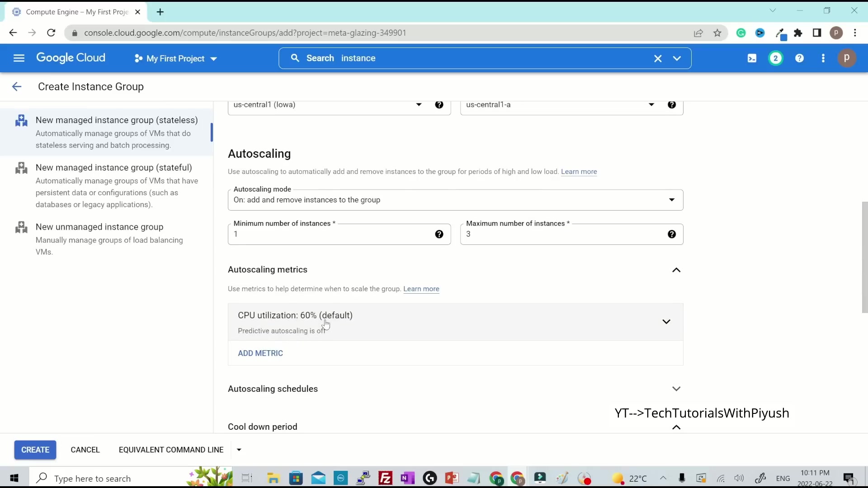Click EQUIVALENT COMMAND LINE

171,450
